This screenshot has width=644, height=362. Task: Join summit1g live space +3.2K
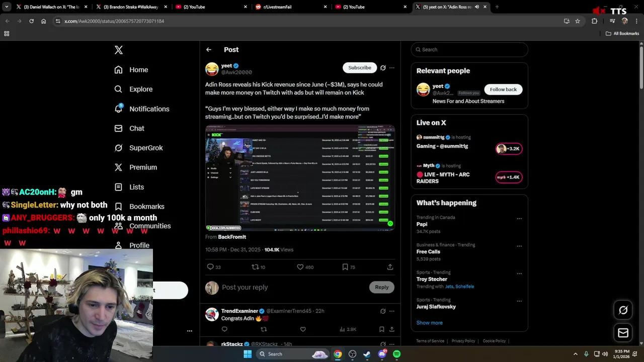pyautogui.click(x=509, y=149)
